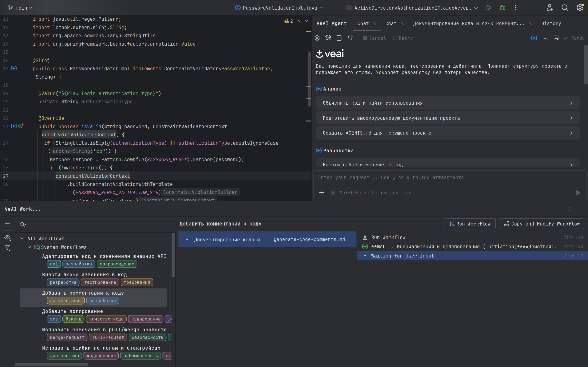Send the chat message with the arrow icon
The height and width of the screenshot is (367, 588).
[578, 192]
